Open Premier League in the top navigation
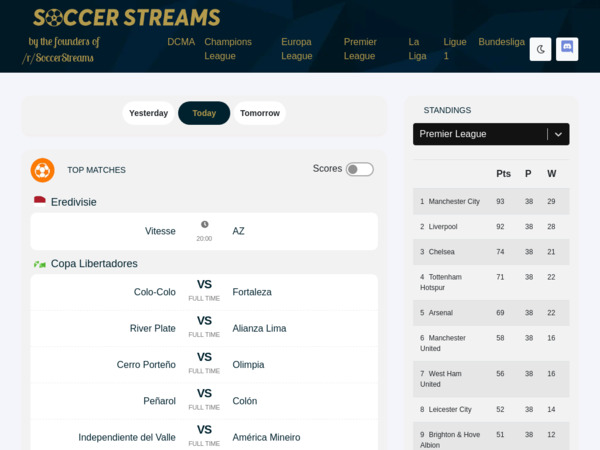This screenshot has width=600, height=450. pos(360,49)
